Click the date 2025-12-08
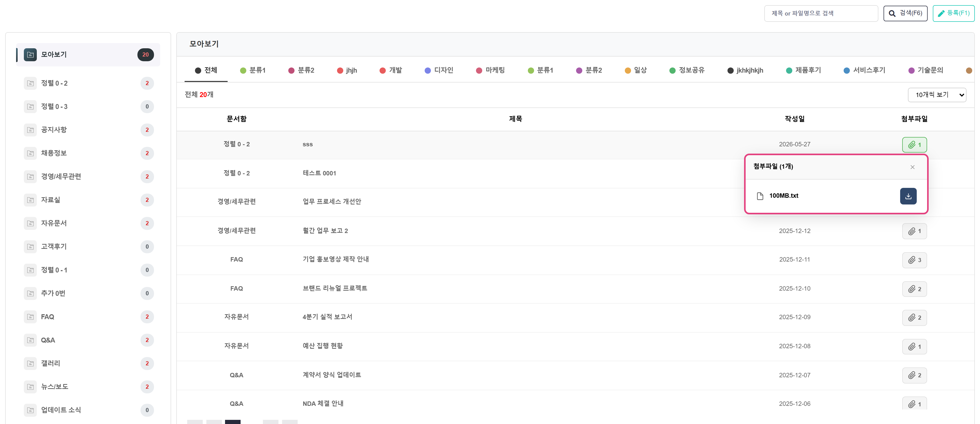This screenshot has width=980, height=424. click(794, 346)
